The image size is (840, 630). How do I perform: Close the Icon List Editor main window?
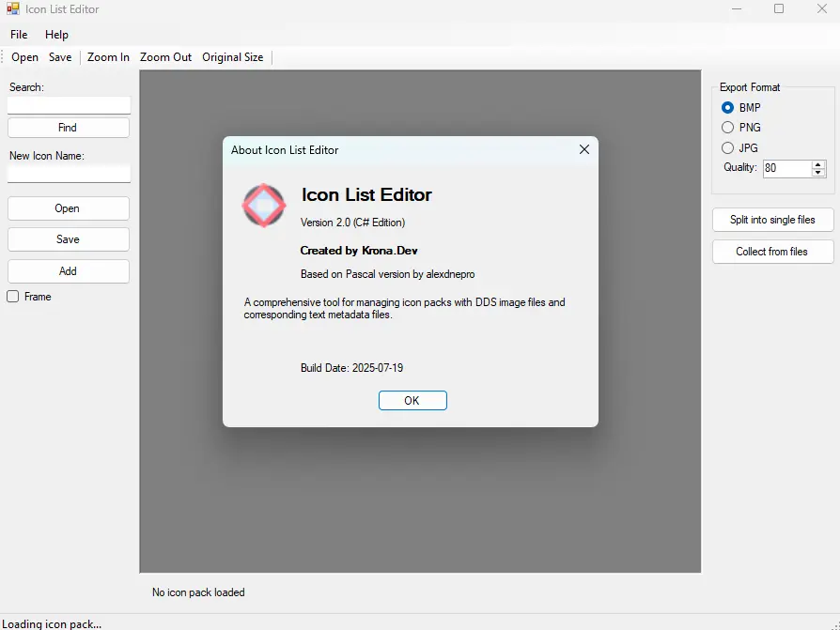(x=822, y=9)
